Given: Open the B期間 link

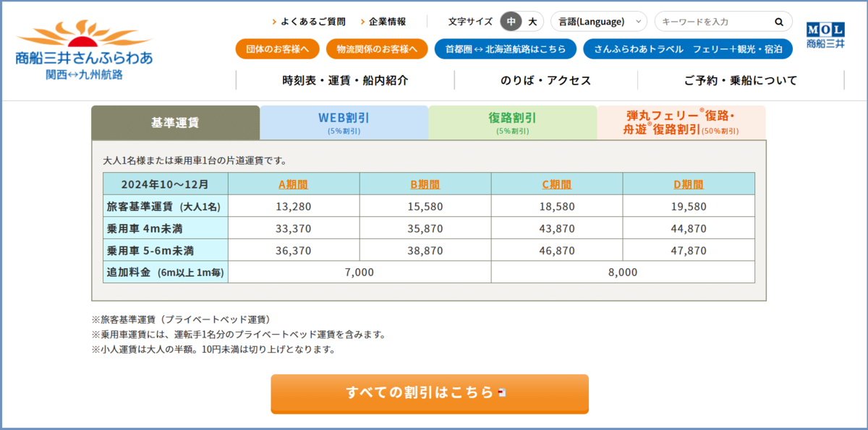Looking at the screenshot, I should coord(425,184).
